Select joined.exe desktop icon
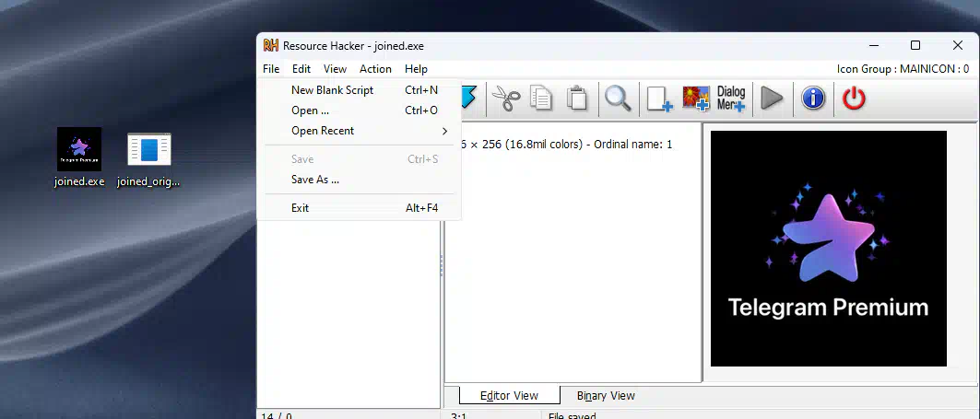This screenshot has height=419, width=980. tap(78, 157)
